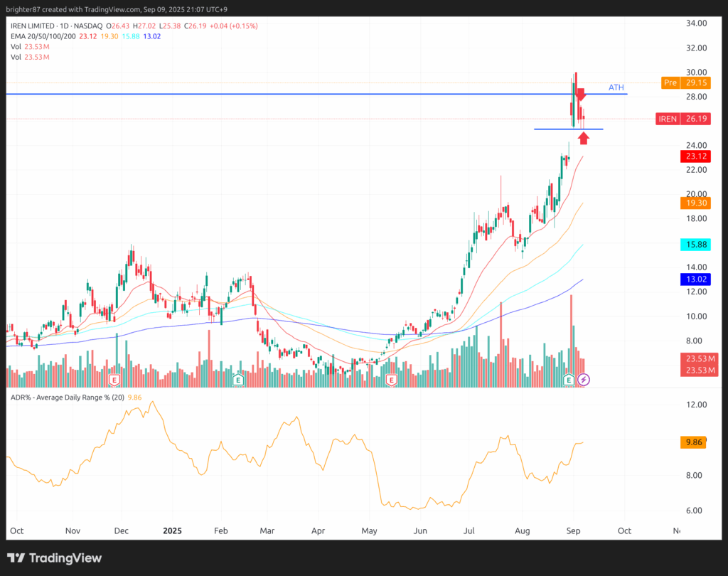Click the Jun label on time axis
The width and height of the screenshot is (728, 576).
(420, 530)
